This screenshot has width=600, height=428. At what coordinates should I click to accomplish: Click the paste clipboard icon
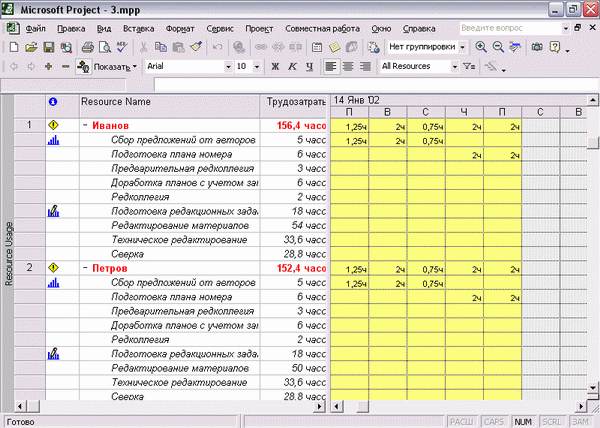point(178,47)
